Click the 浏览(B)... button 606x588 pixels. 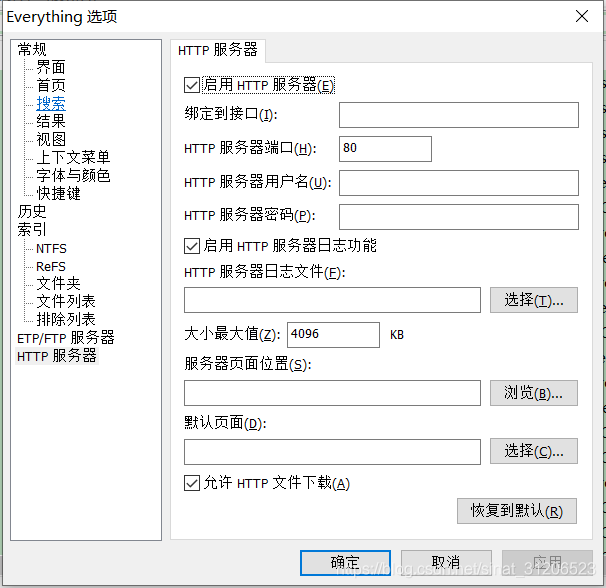pyautogui.click(x=534, y=393)
